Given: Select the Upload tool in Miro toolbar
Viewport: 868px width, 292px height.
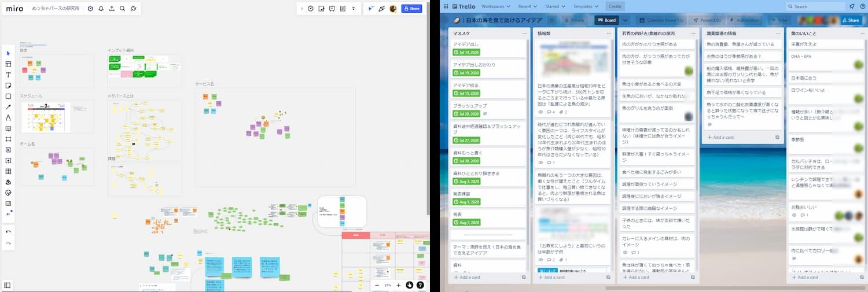Looking at the screenshot, I should 8,161.
